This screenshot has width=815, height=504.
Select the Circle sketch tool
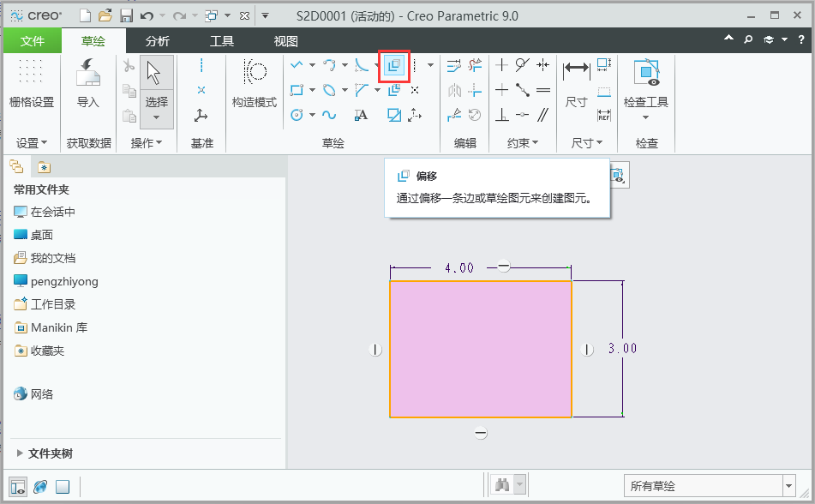point(297,115)
